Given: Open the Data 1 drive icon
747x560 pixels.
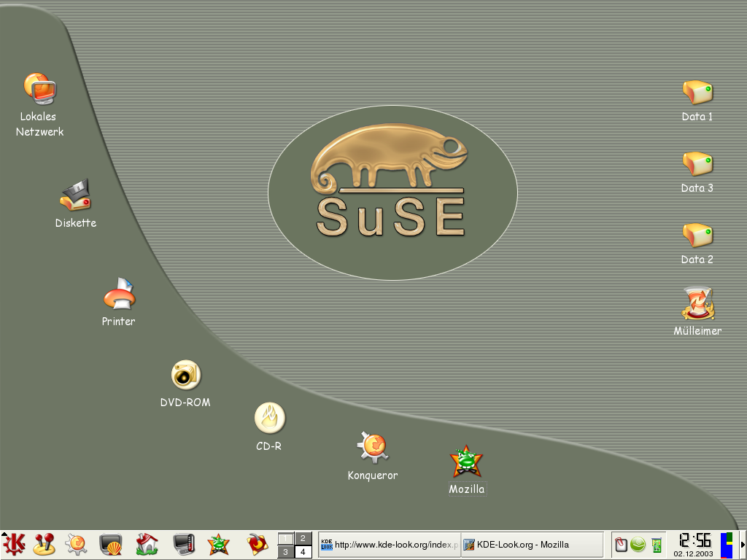Looking at the screenshot, I should (x=697, y=93).
